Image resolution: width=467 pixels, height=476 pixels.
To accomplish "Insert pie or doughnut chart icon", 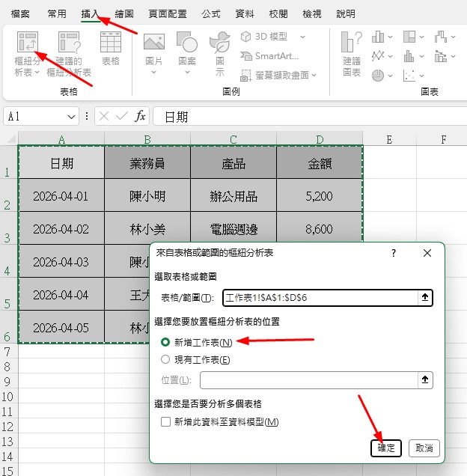I will tap(378, 76).
